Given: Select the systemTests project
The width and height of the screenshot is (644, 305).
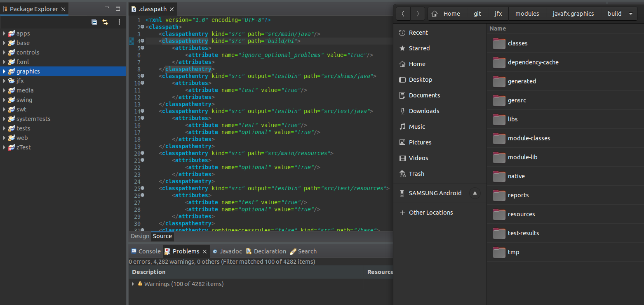Looking at the screenshot, I should click(33, 119).
